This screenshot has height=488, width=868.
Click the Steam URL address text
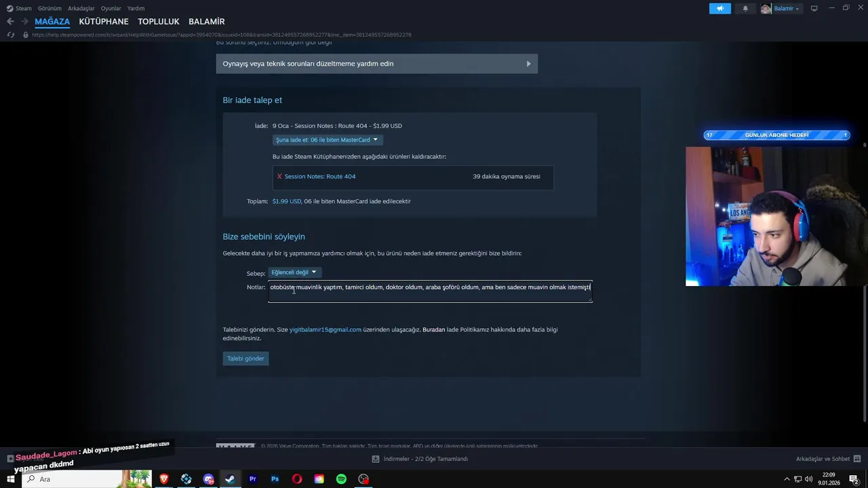tap(222, 35)
